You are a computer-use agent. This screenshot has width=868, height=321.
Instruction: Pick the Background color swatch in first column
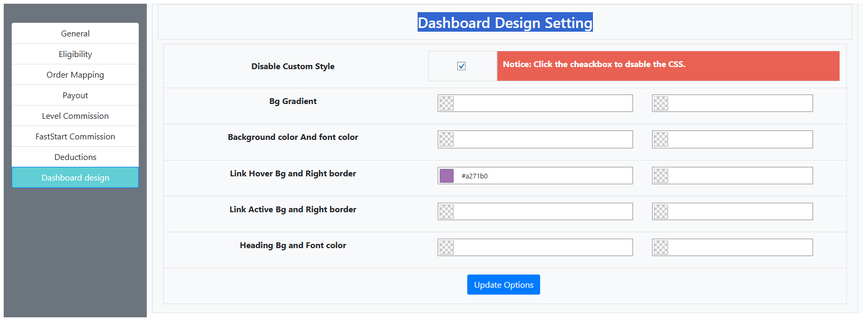[447, 139]
